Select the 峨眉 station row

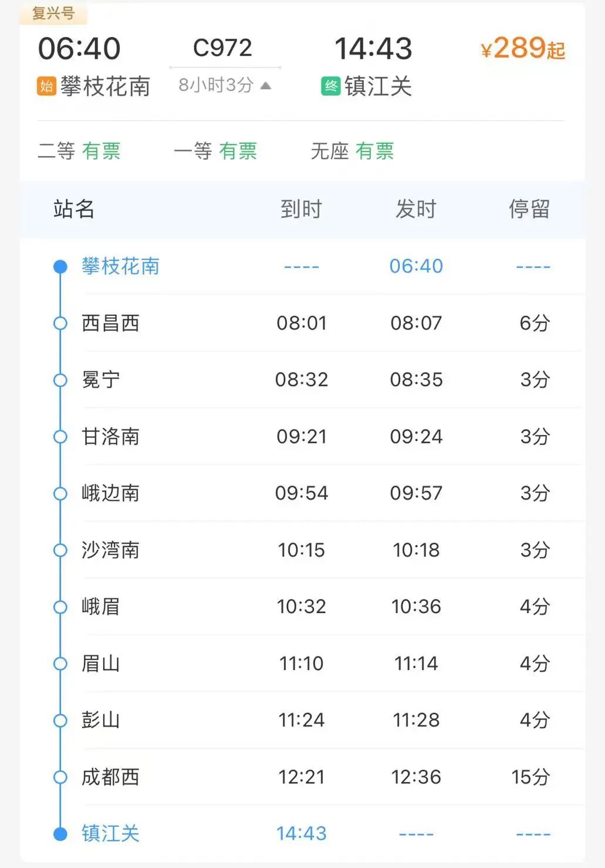[302, 607]
